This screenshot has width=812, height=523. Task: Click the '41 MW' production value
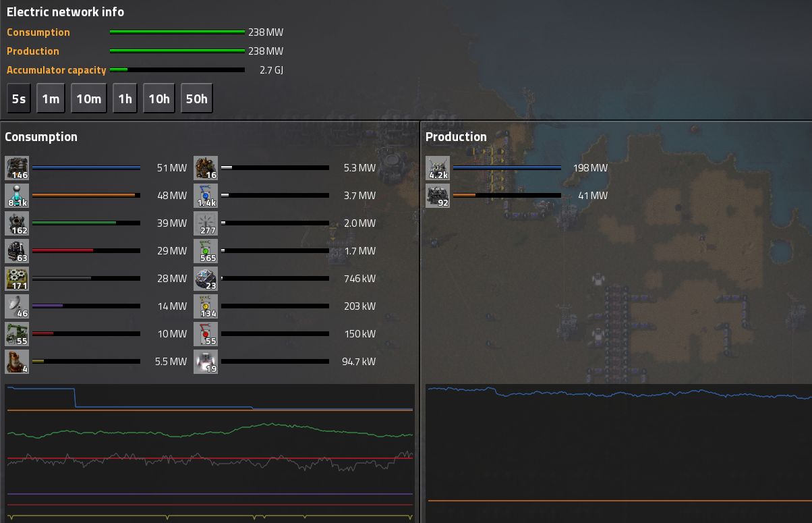pos(593,196)
